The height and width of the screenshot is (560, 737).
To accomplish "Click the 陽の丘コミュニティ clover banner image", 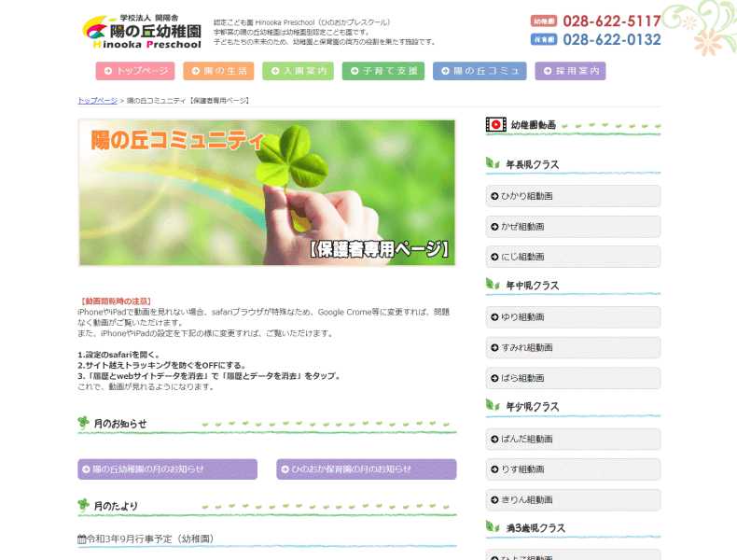I will pos(267,193).
